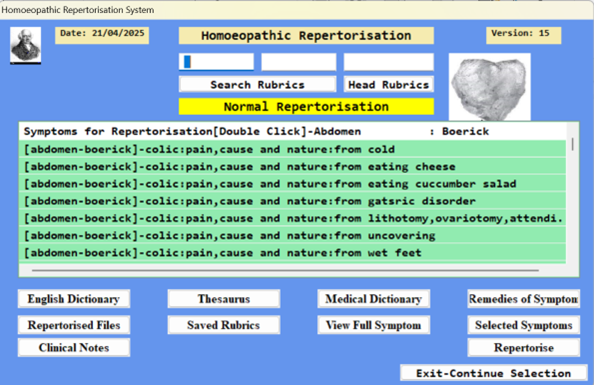
Task: Select the 'from eating cheese' rubric
Action: click(292, 166)
